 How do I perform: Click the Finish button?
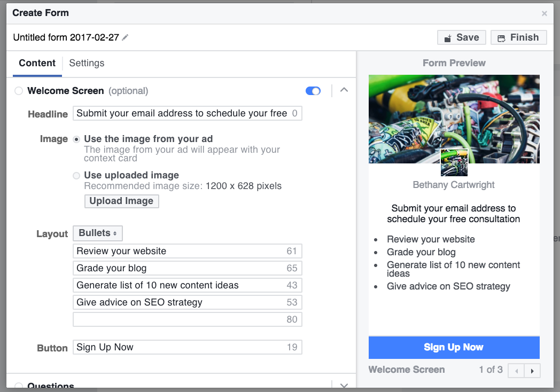(x=518, y=37)
